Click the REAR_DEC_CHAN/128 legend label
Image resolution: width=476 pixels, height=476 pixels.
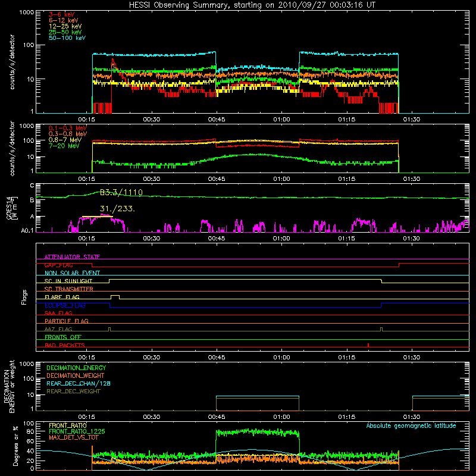(79, 384)
